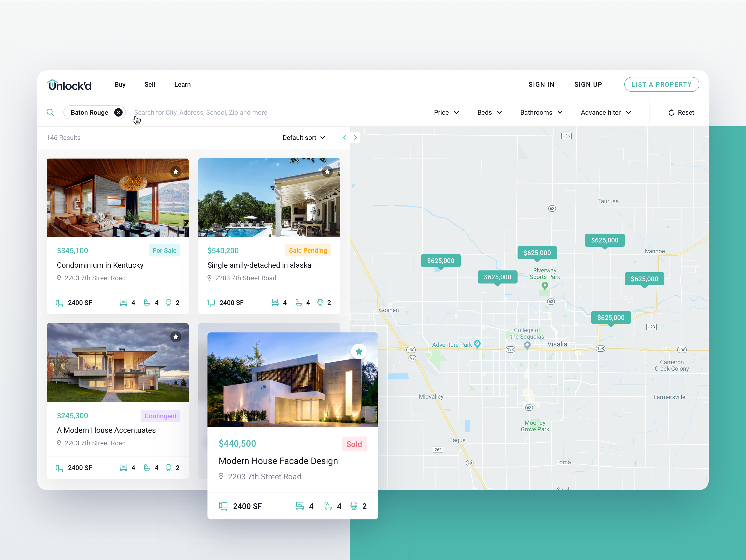Open the Buy menu
The image size is (746, 560).
tap(120, 85)
